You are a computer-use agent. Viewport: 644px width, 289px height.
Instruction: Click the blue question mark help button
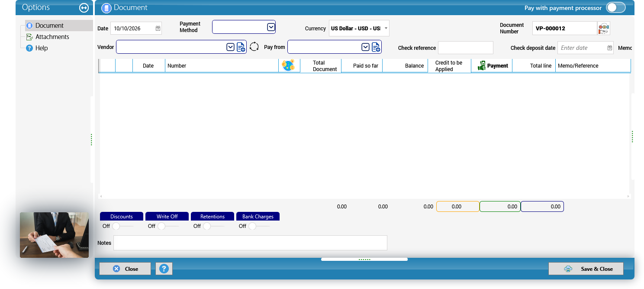point(164,269)
